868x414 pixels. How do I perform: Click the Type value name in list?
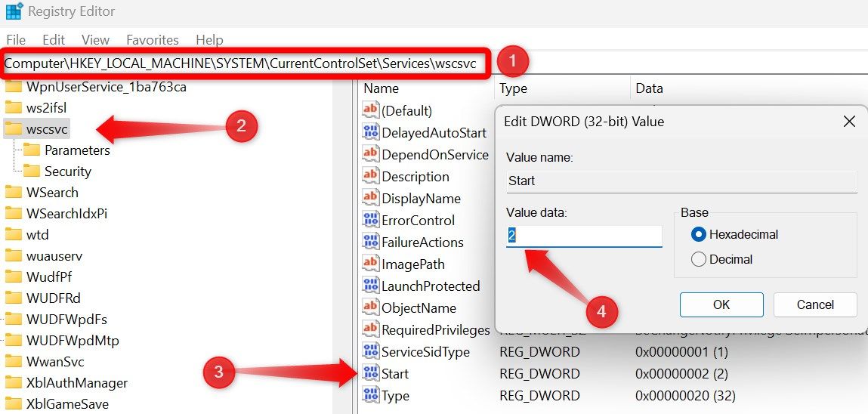pyautogui.click(x=395, y=396)
